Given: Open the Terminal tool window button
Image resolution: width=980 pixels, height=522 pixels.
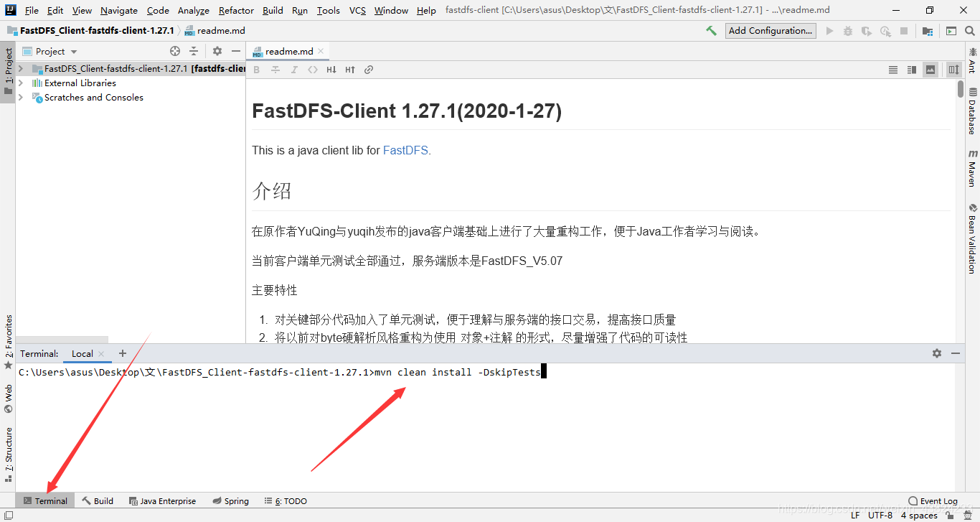Looking at the screenshot, I should coord(45,500).
